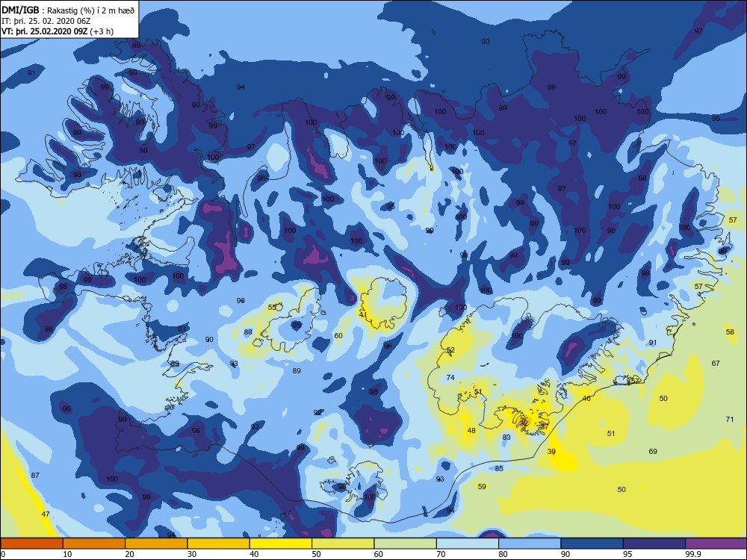747x560 pixels.
Task: Pick the light green 60–70 legend swatch
Action: click(406, 544)
